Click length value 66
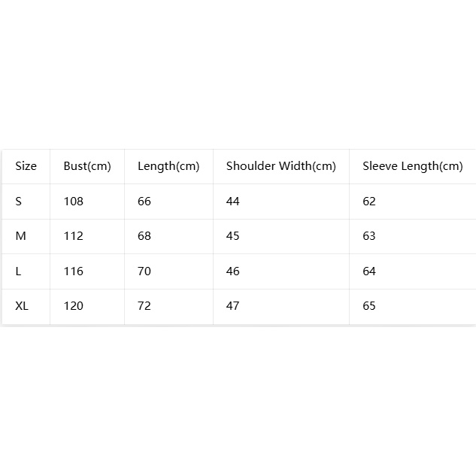Screen dimensions: 476x476 pyautogui.click(x=144, y=202)
